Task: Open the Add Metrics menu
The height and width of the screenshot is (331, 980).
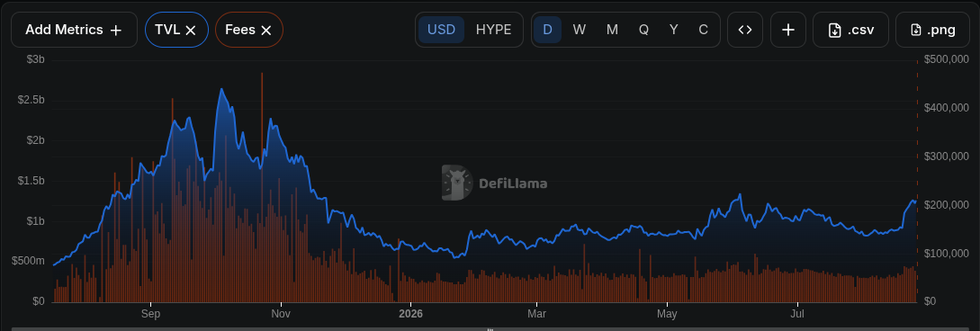Action: (74, 30)
